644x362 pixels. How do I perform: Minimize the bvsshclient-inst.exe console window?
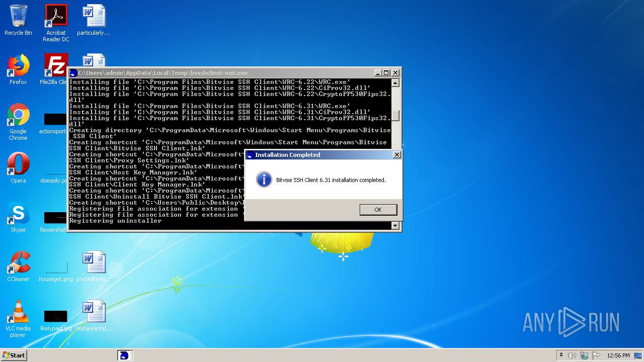pyautogui.click(x=378, y=73)
